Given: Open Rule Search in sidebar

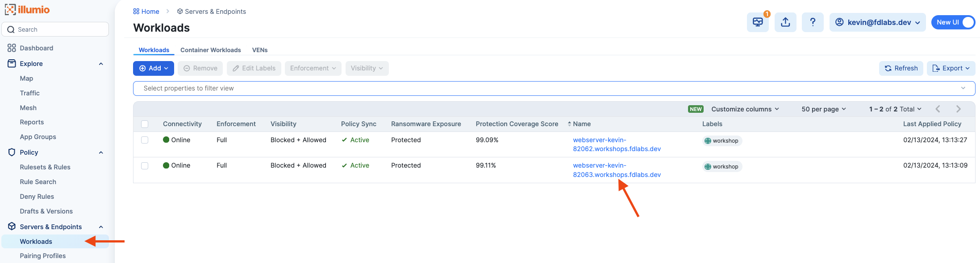Looking at the screenshot, I should (38, 182).
